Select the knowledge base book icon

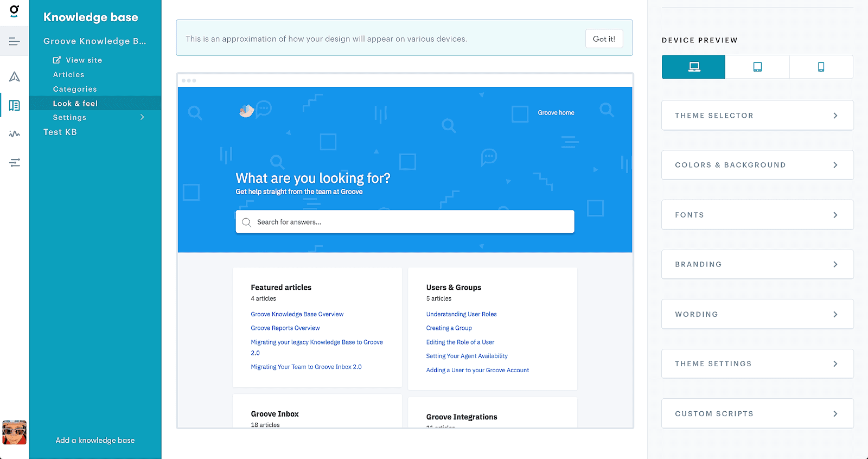pos(15,105)
